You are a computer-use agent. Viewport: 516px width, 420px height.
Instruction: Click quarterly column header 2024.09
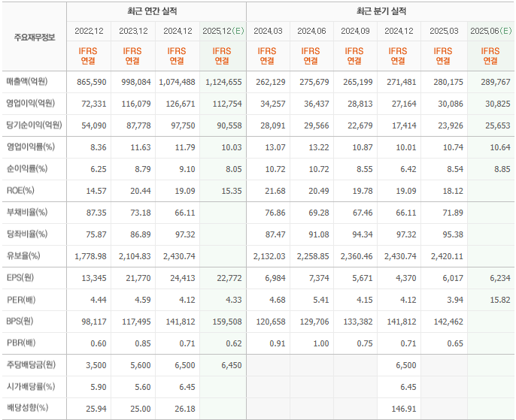tap(355, 32)
